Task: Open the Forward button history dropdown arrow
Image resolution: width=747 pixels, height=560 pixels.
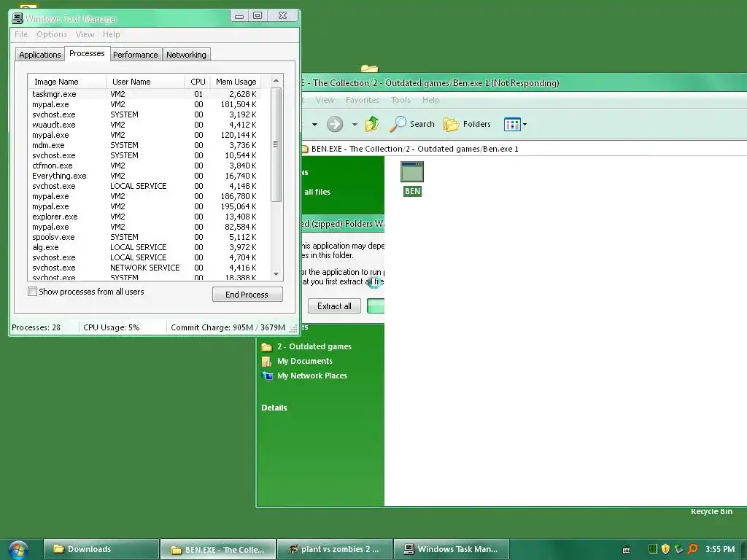Action: pyautogui.click(x=355, y=125)
